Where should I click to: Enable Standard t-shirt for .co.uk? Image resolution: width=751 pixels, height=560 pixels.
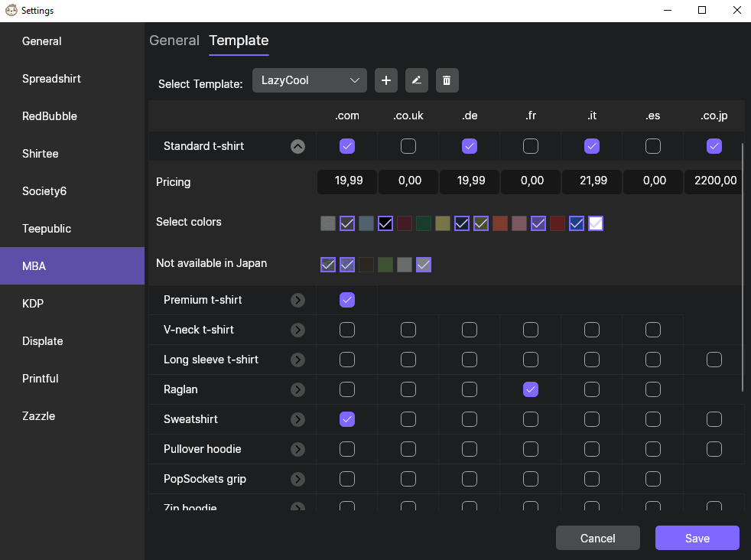[x=408, y=146]
